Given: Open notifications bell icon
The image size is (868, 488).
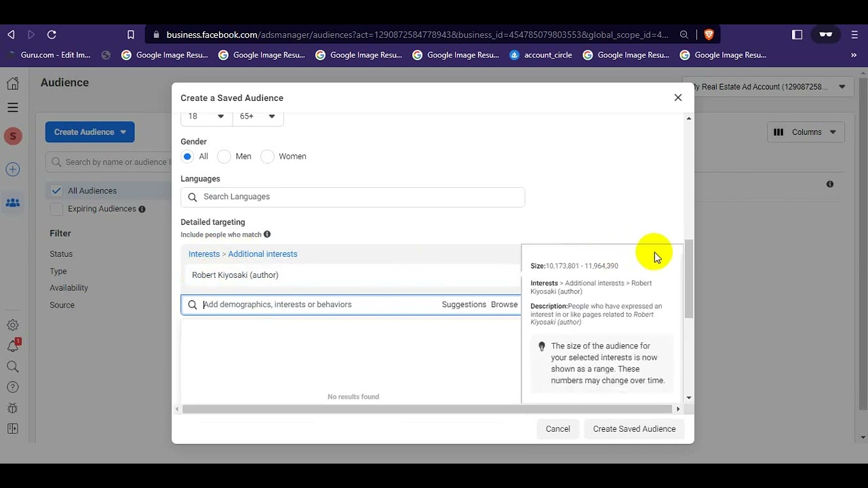Looking at the screenshot, I should click(13, 346).
